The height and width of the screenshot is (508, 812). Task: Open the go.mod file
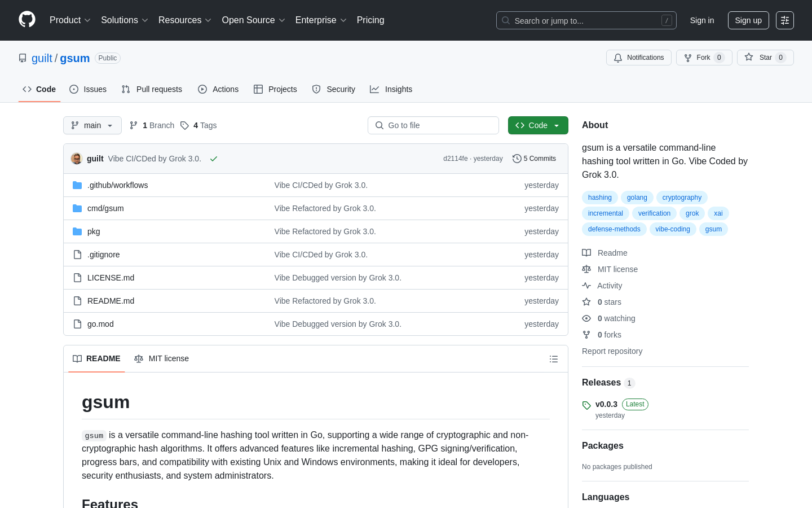[100, 324]
